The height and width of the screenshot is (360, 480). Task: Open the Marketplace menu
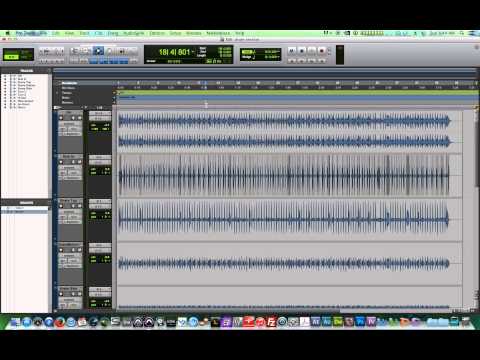pos(218,33)
